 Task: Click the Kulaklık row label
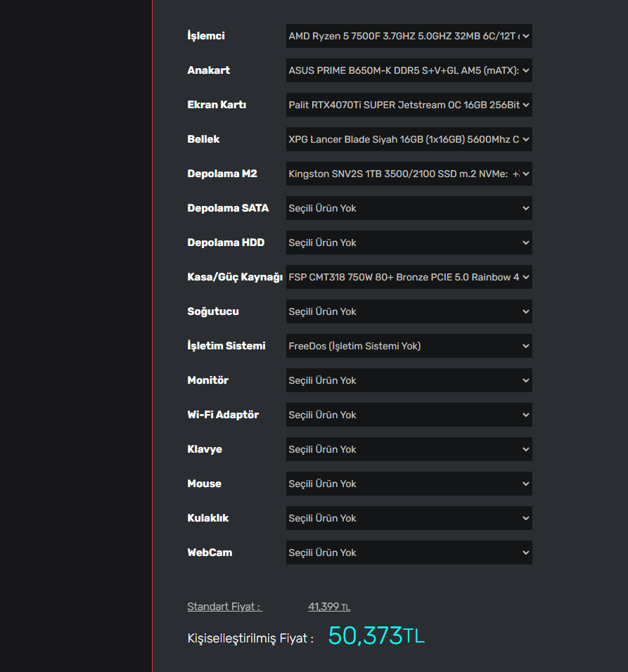(208, 518)
